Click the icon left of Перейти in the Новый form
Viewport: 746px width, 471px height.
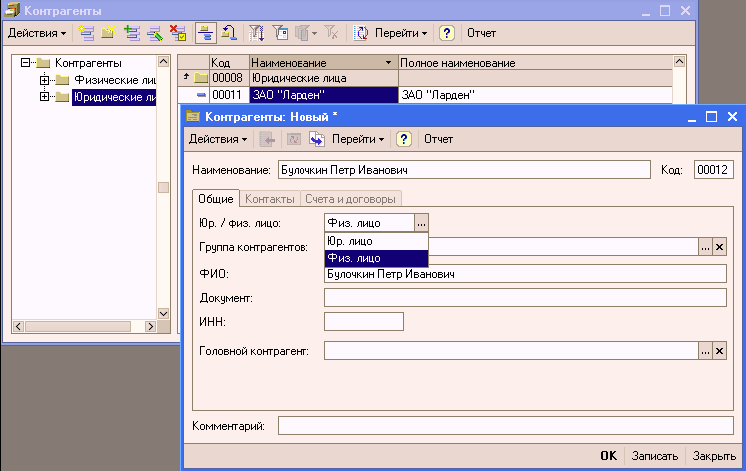coord(316,139)
